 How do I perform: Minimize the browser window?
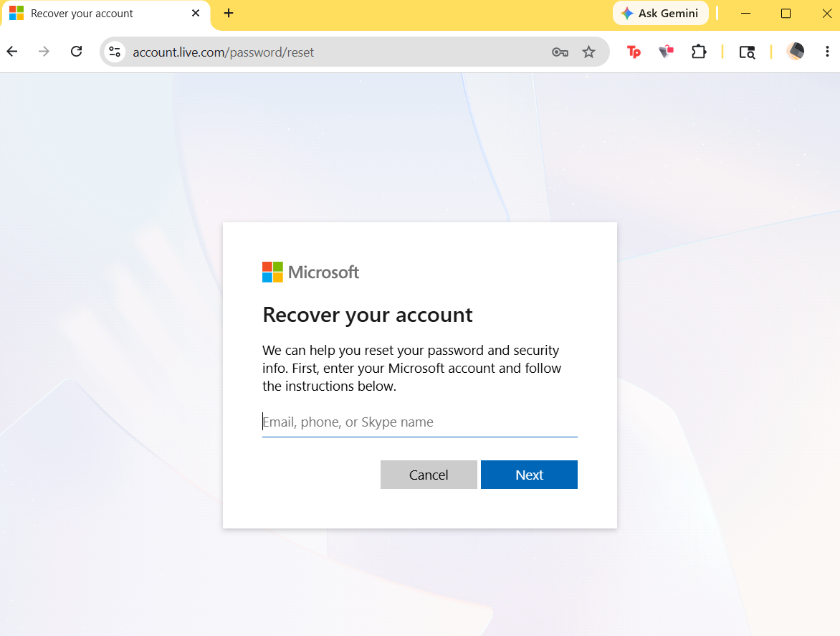tap(745, 14)
